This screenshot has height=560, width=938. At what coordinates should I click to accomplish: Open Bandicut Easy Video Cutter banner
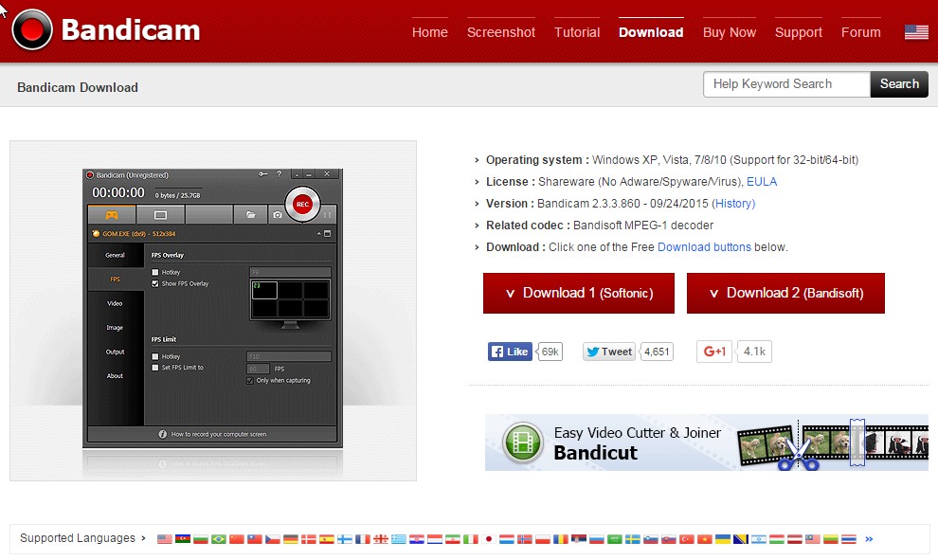[707, 443]
